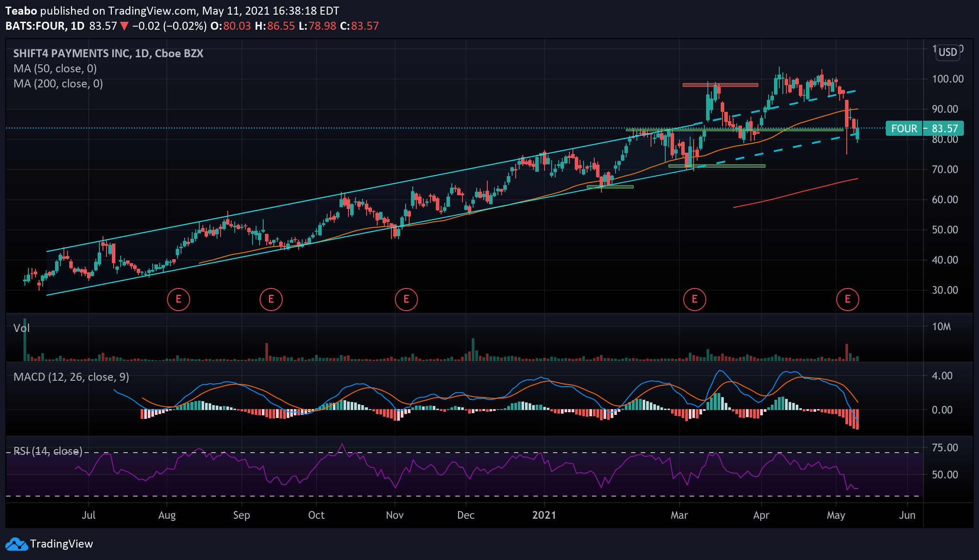
Task: Click the L:78.98 low value
Action: pyautogui.click(x=317, y=26)
